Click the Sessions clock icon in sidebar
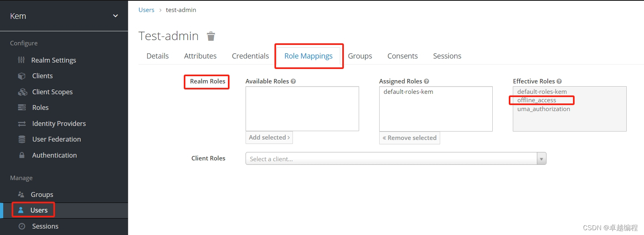Screen dimensions: 644x235 [22, 226]
